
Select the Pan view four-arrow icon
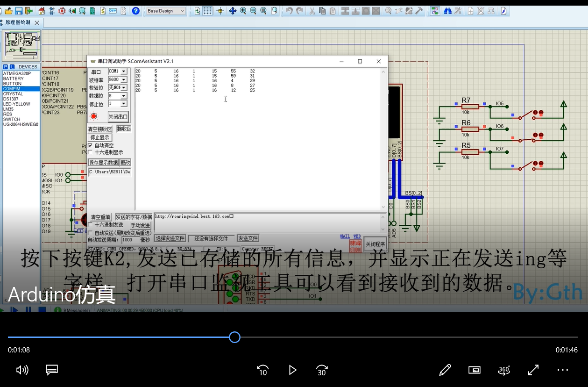click(x=233, y=11)
